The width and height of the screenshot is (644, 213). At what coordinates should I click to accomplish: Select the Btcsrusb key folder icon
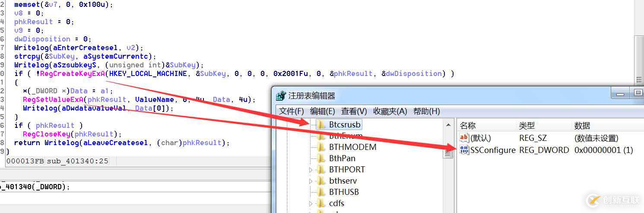coord(321,125)
